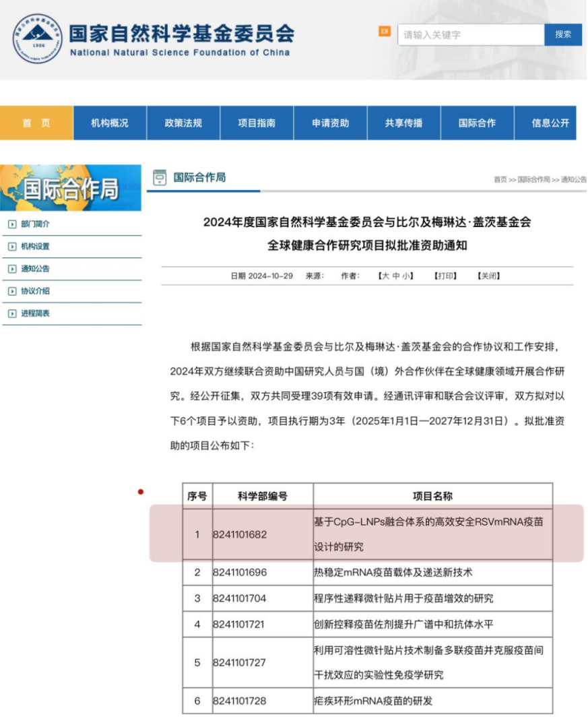Click the arrow icon beside 协议介绍
The image size is (588, 723).
tap(12, 291)
